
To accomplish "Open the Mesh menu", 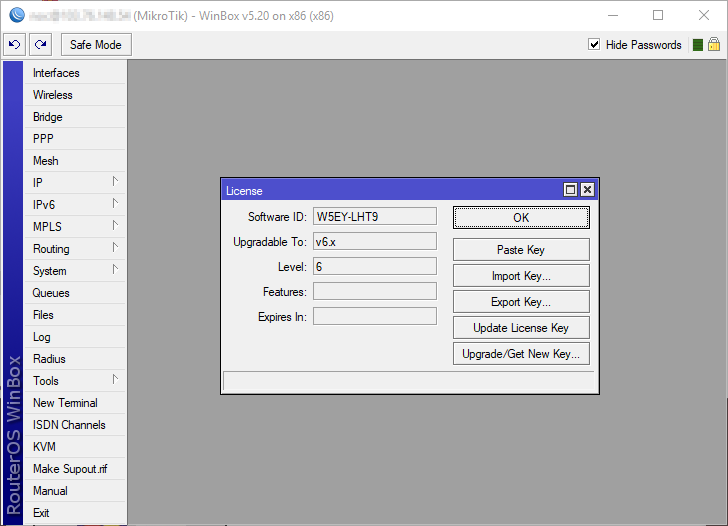I will point(75,161).
